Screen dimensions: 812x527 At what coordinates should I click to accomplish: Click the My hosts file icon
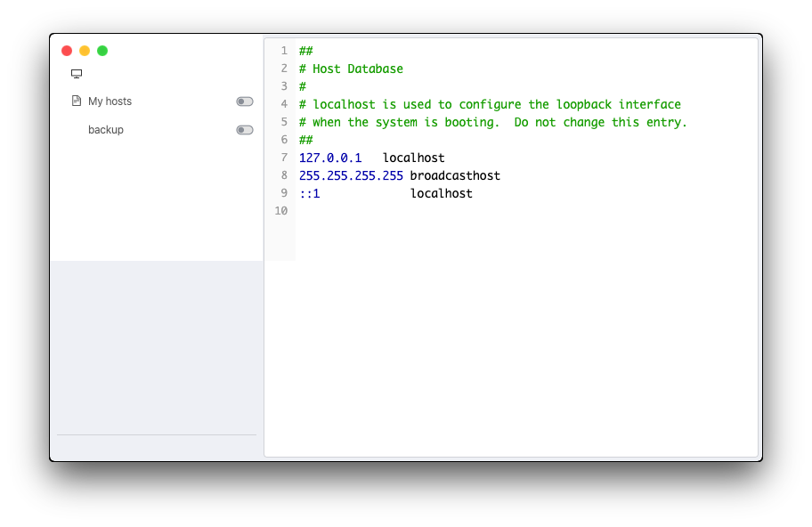click(77, 101)
